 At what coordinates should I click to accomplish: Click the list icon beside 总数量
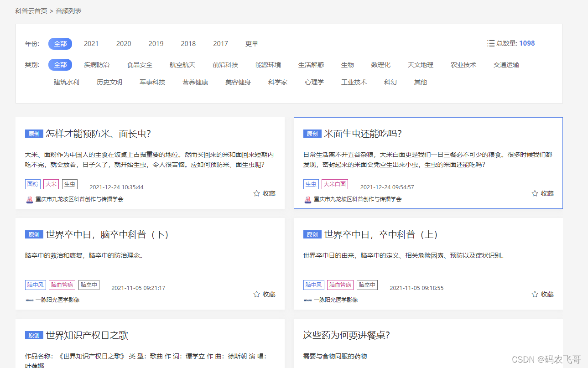[x=491, y=43]
